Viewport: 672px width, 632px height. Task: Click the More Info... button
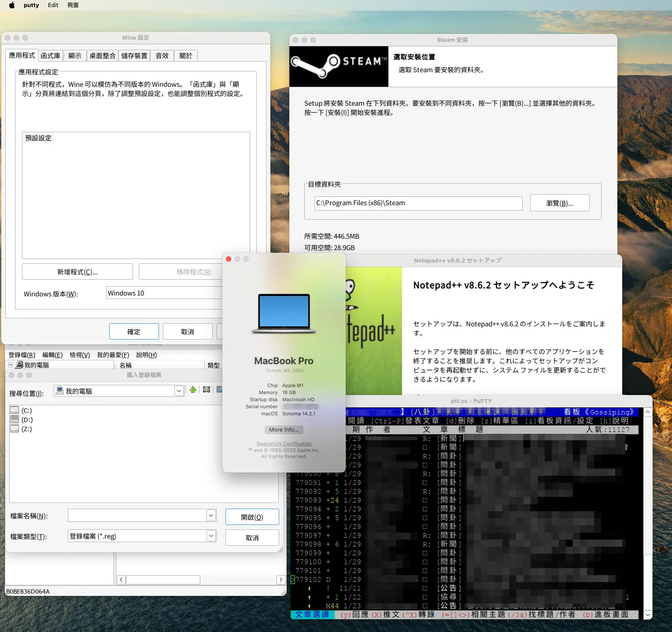point(284,430)
